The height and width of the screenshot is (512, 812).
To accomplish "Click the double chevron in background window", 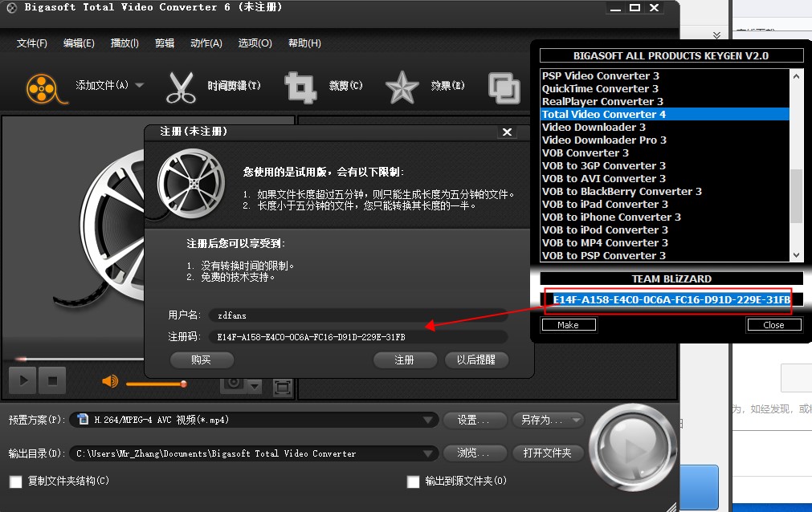I will [716, 35].
